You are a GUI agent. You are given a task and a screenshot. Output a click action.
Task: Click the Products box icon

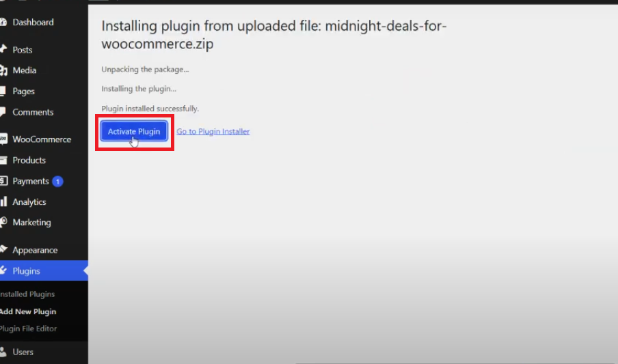[3, 160]
